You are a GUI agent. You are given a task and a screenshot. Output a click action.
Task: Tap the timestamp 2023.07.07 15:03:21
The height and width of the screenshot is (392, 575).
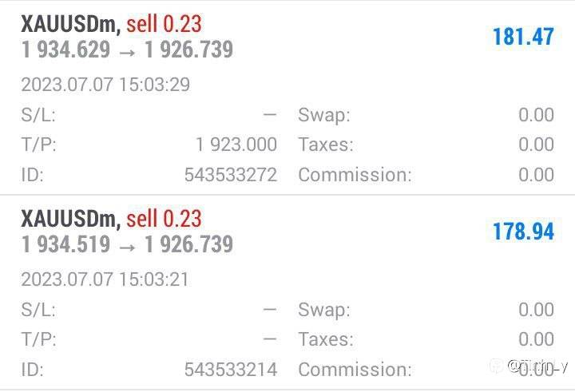click(x=105, y=279)
